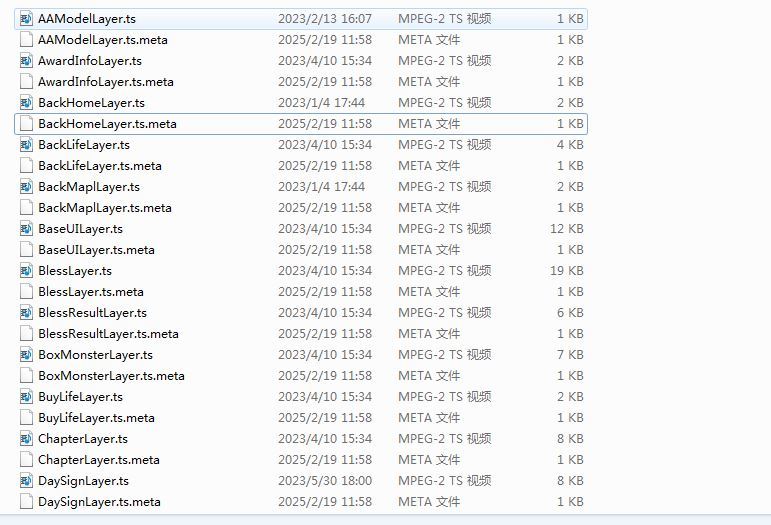Viewport: 771px width, 525px height.
Task: Select the DaySignLayer.ts.meta file name
Action: point(99,502)
